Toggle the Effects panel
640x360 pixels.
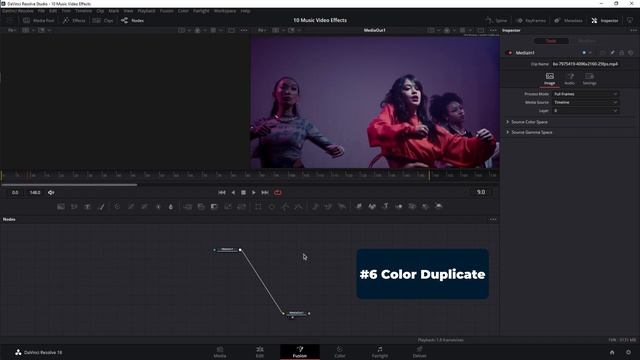pyautogui.click(x=74, y=20)
